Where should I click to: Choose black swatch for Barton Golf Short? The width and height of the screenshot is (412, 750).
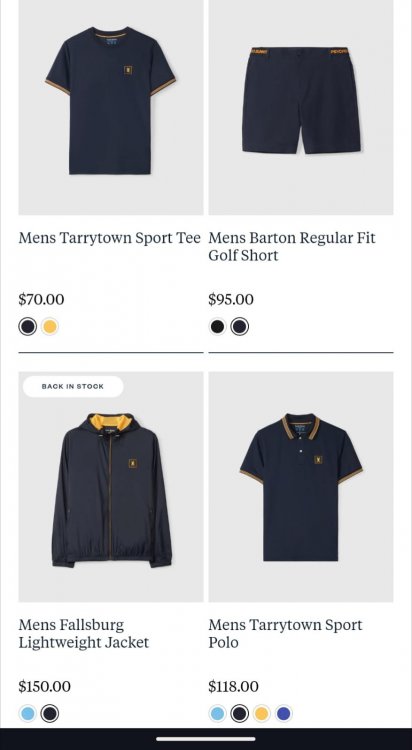[x=217, y=327]
